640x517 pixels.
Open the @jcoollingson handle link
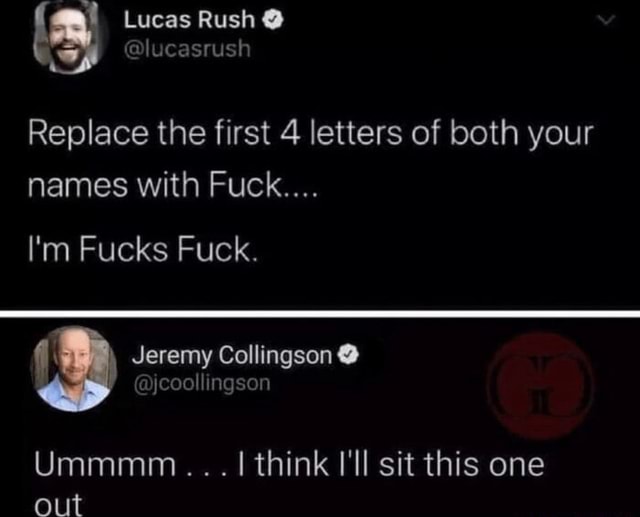(x=202, y=384)
